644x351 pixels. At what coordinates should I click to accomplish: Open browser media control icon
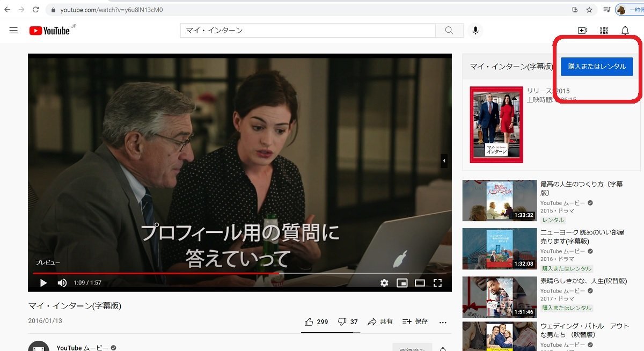point(606,10)
